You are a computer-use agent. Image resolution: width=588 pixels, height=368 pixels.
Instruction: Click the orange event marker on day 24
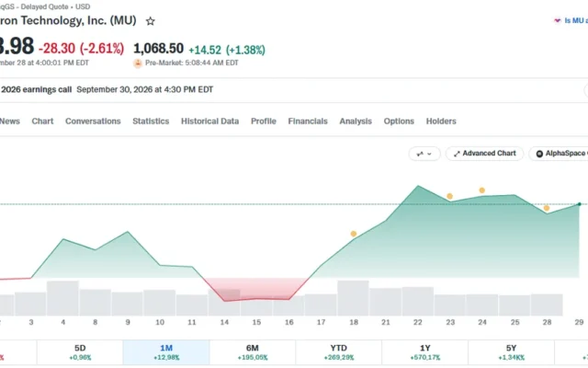click(x=481, y=190)
